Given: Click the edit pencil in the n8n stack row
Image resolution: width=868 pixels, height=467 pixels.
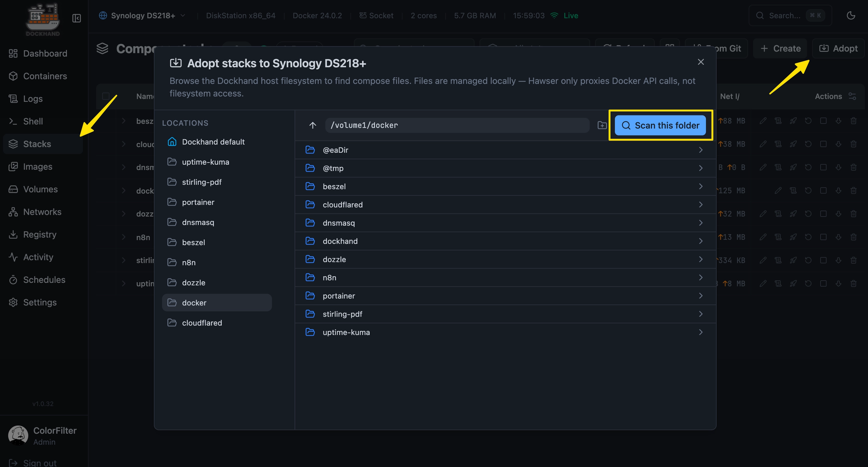Looking at the screenshot, I should 763,237.
